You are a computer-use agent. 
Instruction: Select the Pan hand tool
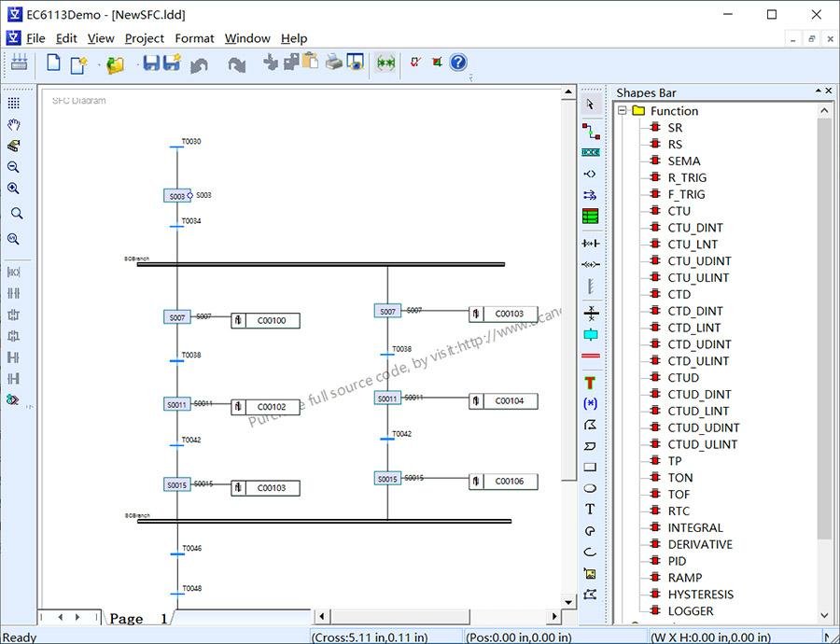[x=13, y=125]
